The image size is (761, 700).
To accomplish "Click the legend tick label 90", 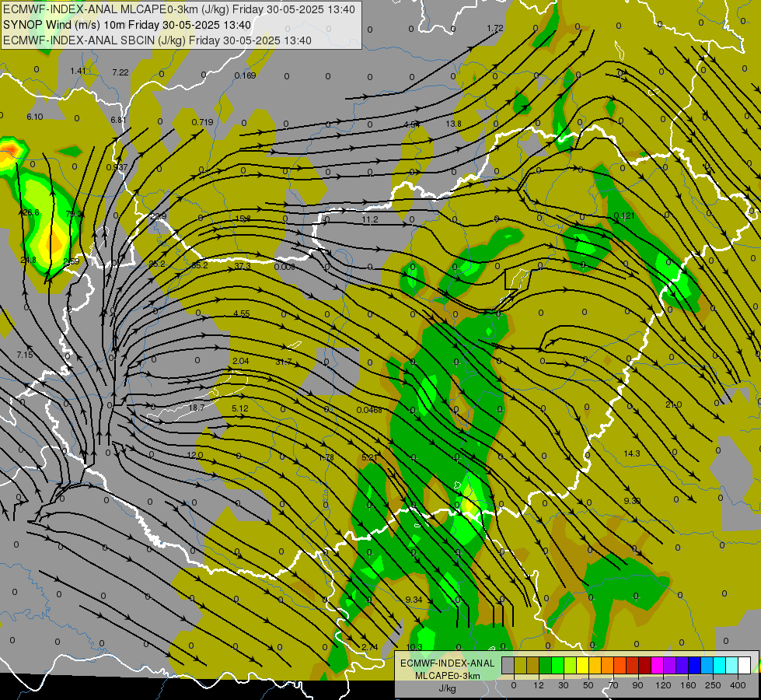I will coord(637,685).
